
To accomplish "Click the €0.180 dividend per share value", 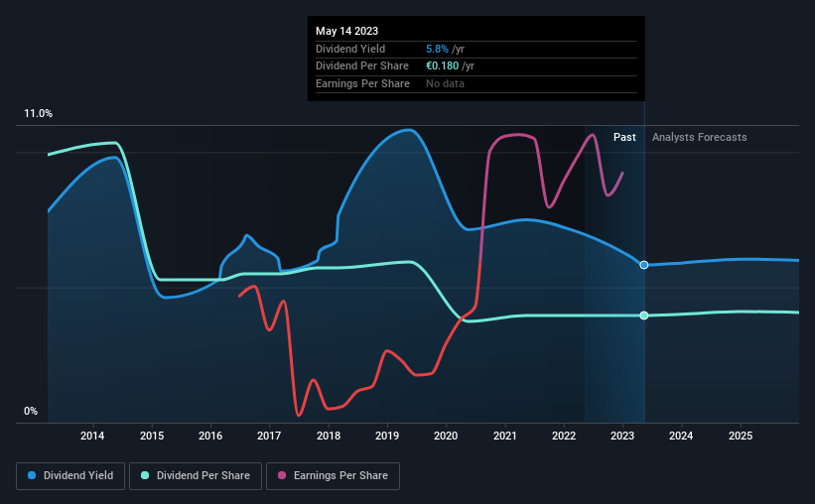I will click(443, 66).
